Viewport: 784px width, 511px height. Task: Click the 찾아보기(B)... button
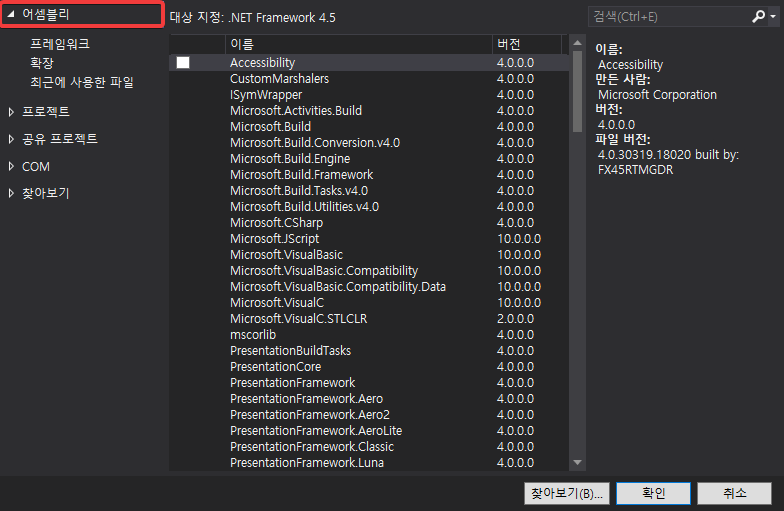(x=567, y=494)
